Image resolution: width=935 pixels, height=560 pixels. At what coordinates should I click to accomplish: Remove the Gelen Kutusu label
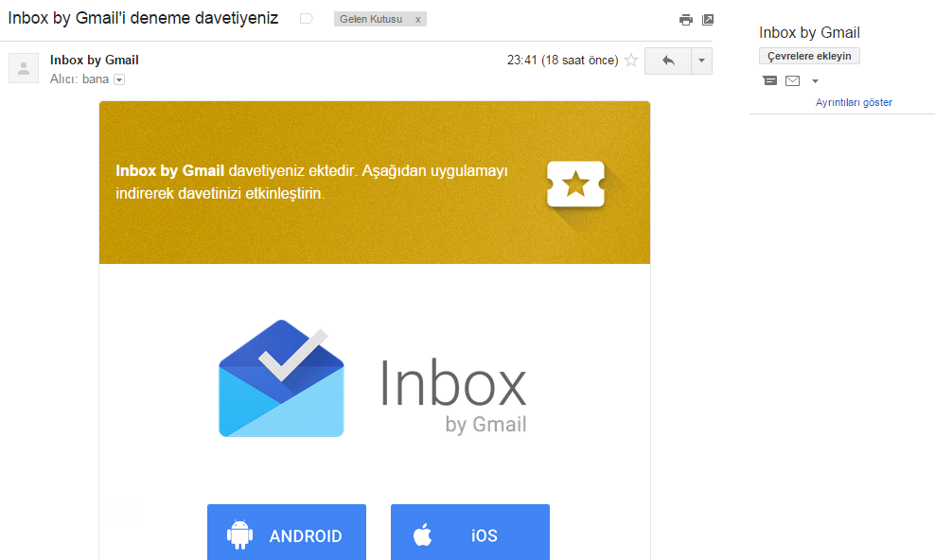click(x=418, y=20)
